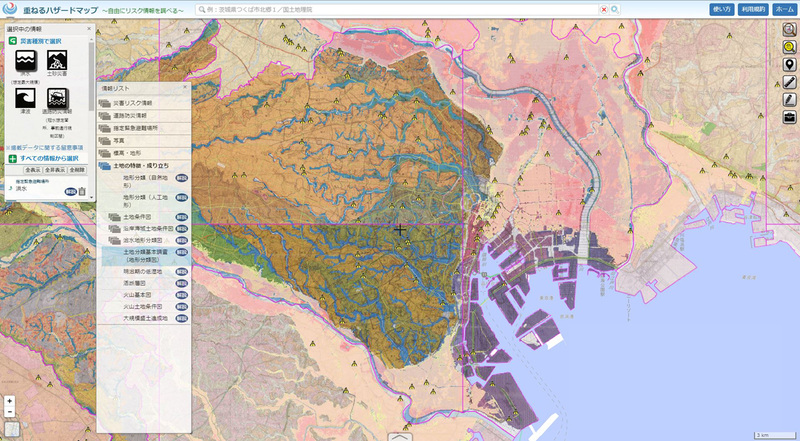This screenshot has height=441, width=800.
Task: Zoom in with the plus button
Action: [x=10, y=401]
